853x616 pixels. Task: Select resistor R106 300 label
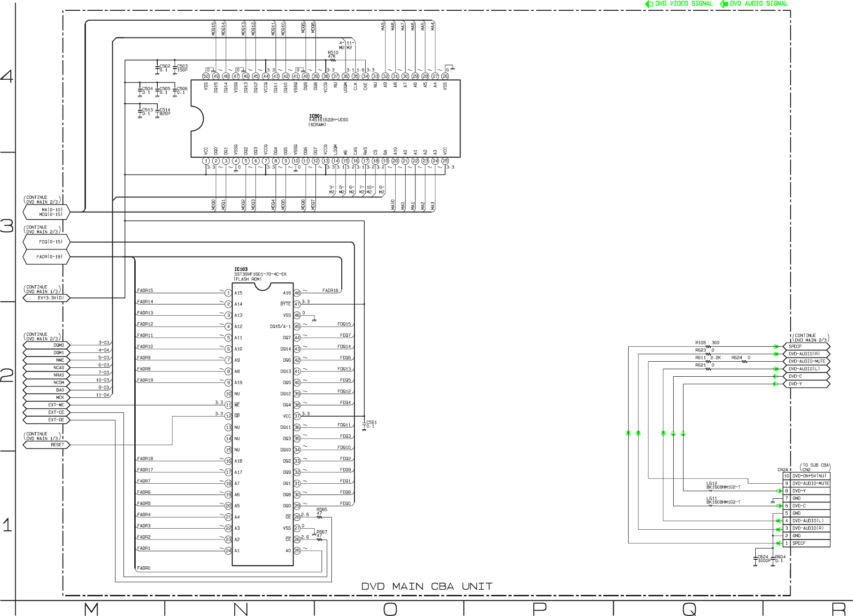pos(707,343)
